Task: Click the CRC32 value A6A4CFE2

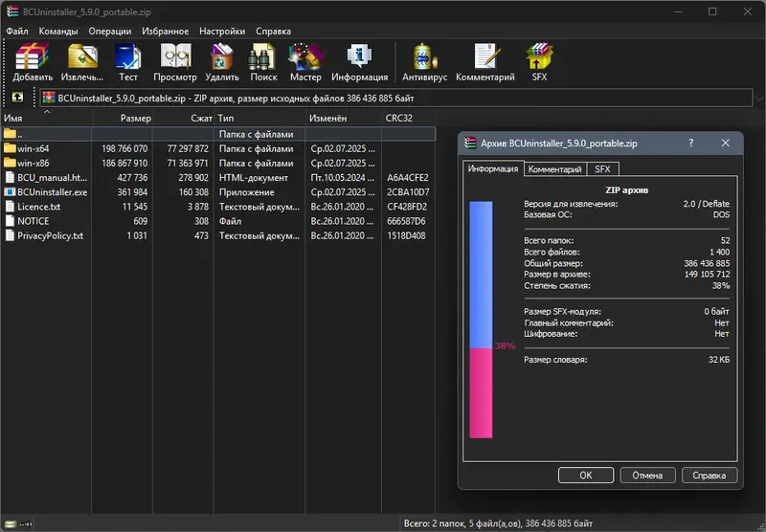Action: point(408,178)
